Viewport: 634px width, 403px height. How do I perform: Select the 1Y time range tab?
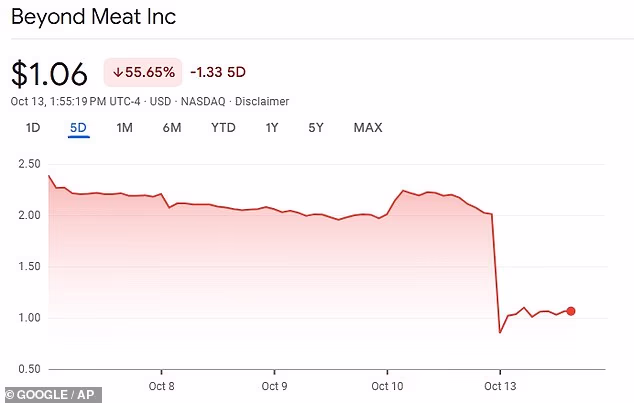[x=272, y=127]
